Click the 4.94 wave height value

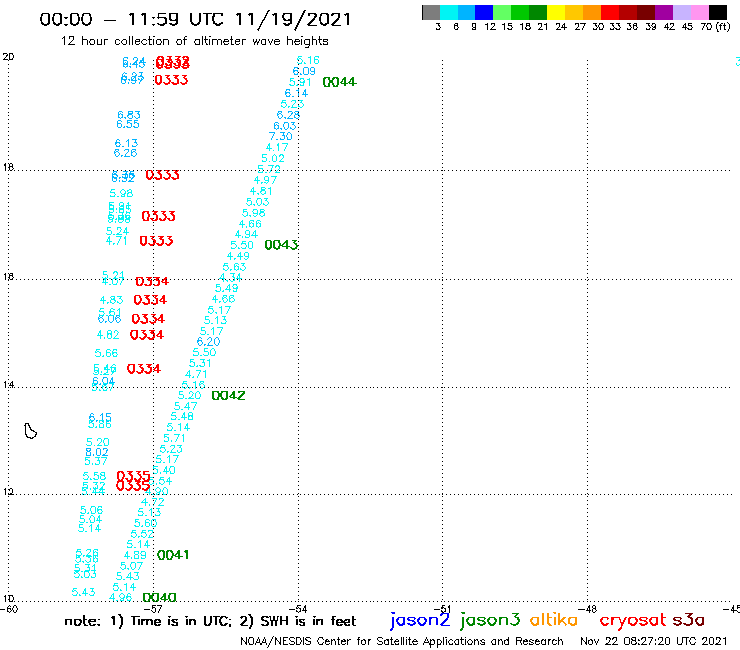[x=246, y=234]
